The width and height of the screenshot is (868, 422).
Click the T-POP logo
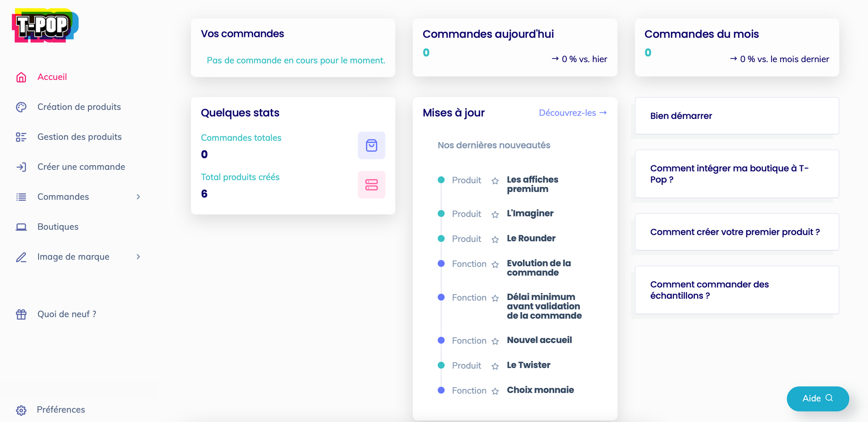[x=45, y=26]
